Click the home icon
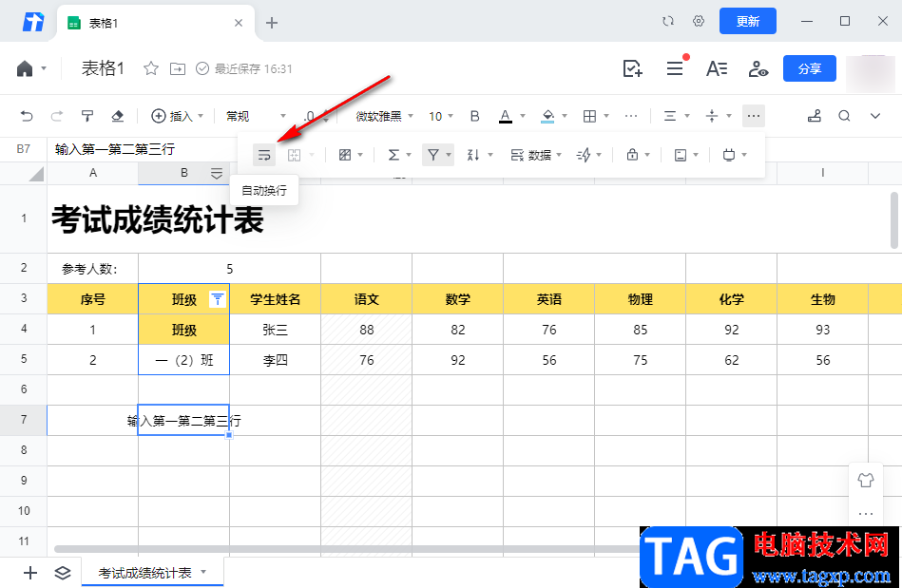Viewport: 902px width, 588px height. click(25, 69)
